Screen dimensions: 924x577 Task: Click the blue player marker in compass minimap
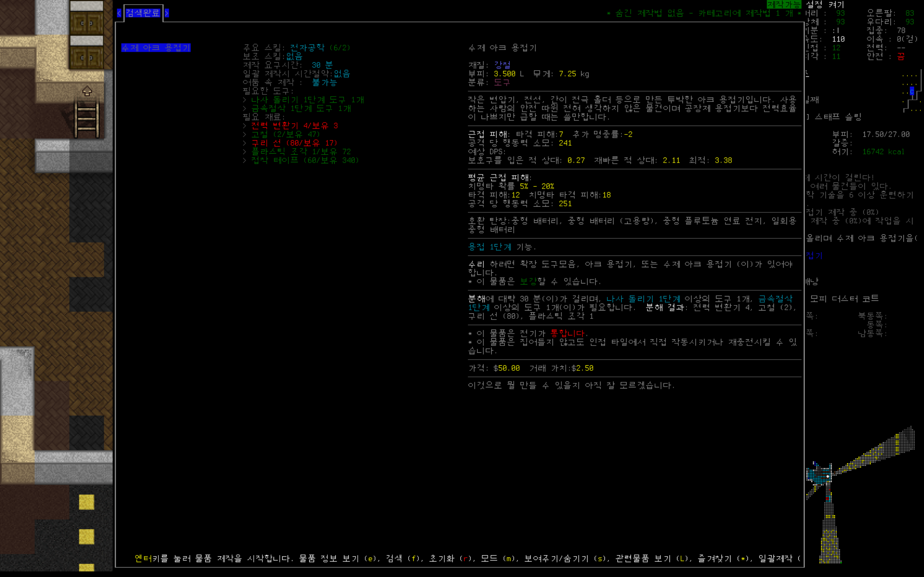coord(912,91)
